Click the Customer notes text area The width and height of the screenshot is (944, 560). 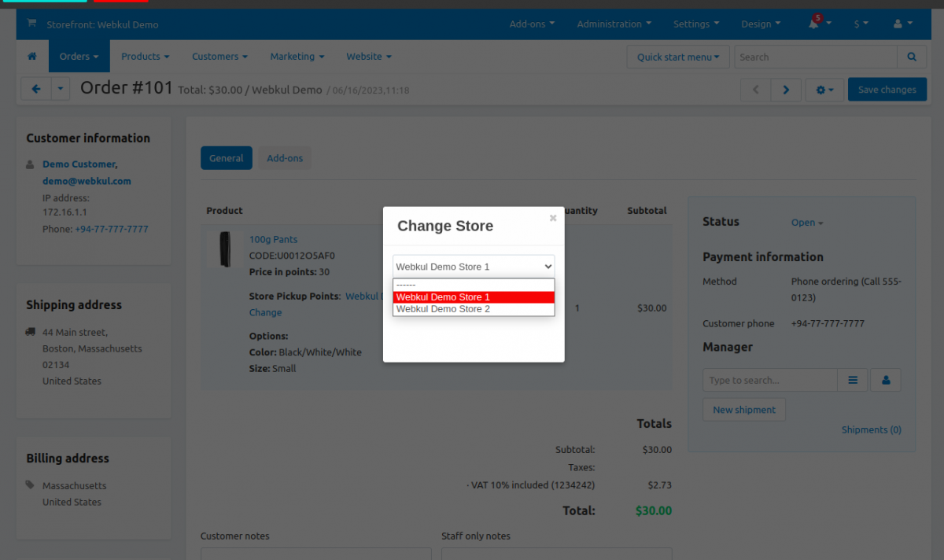pyautogui.click(x=315, y=554)
